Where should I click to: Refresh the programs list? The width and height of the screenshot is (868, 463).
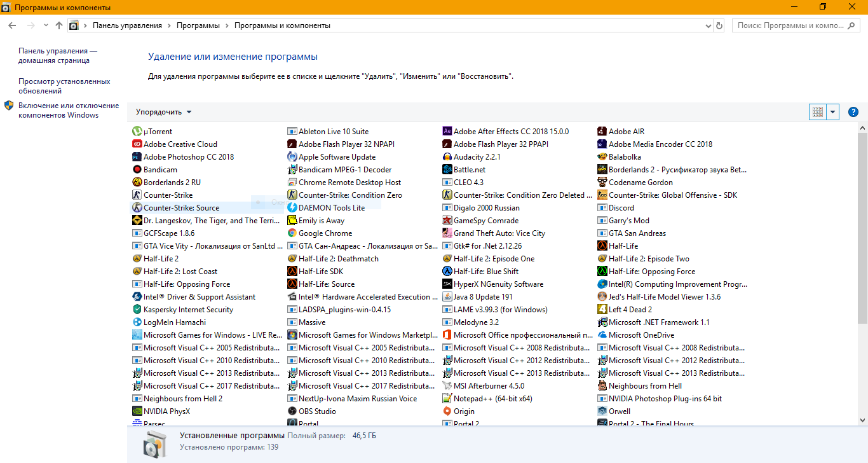[719, 25]
